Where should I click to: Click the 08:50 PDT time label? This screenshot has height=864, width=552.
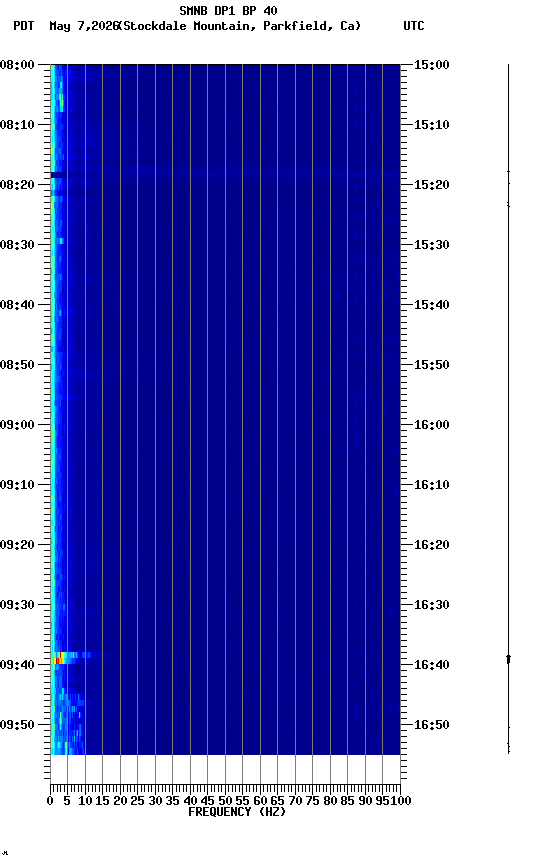pyautogui.click(x=17, y=365)
